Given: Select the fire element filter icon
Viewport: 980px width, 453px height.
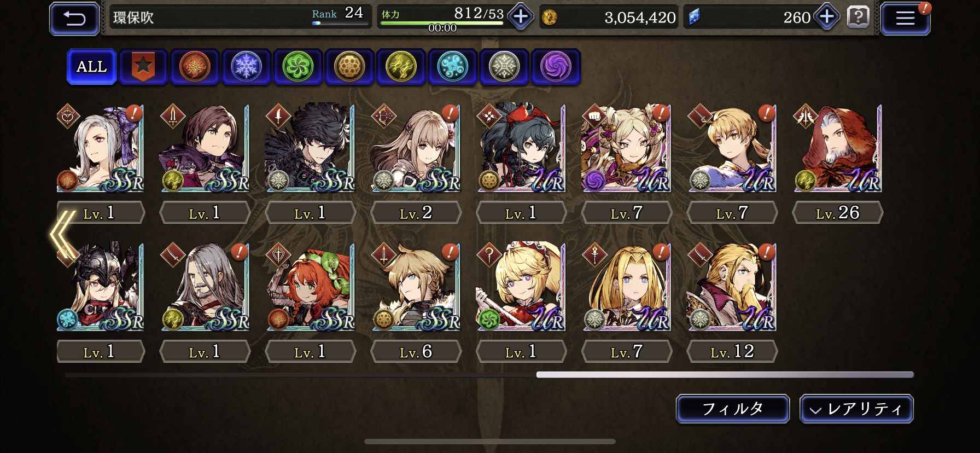Looking at the screenshot, I should (x=195, y=67).
